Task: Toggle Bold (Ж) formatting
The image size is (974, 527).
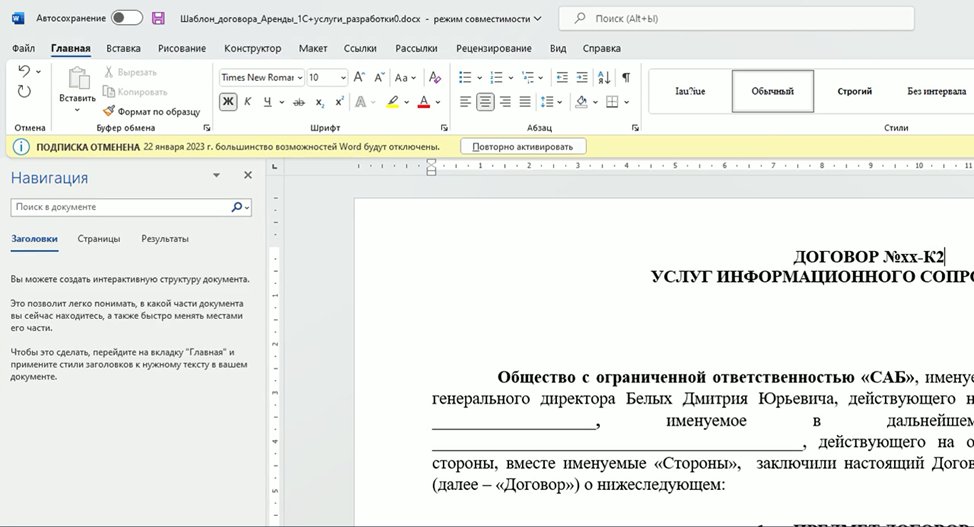Action: click(x=228, y=102)
